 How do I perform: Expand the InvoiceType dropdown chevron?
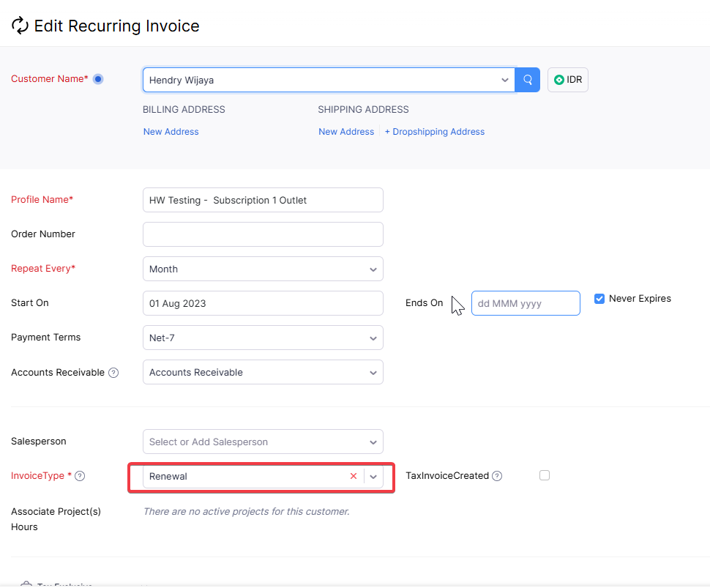tap(373, 477)
